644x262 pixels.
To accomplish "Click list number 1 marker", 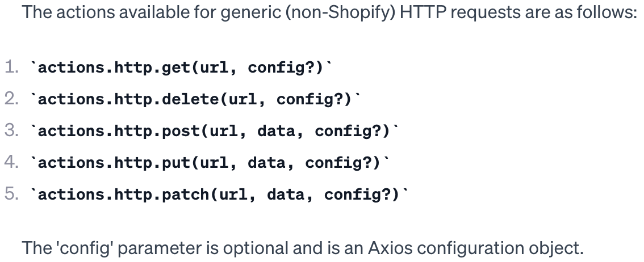I will coord(11,67).
